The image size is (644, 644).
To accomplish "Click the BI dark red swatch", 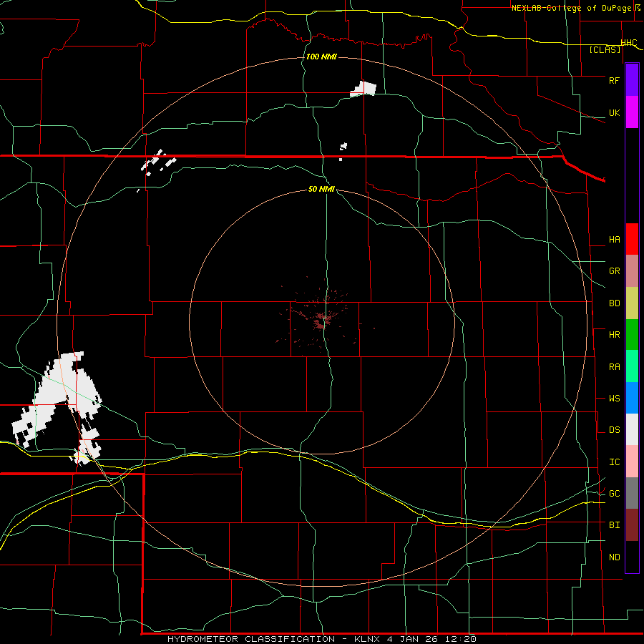I will pos(632,525).
